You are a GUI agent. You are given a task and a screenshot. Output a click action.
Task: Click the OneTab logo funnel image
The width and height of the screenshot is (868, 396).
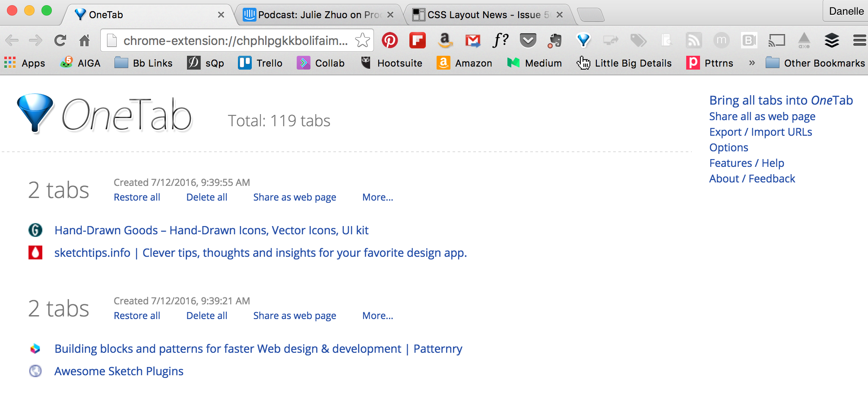point(35,113)
